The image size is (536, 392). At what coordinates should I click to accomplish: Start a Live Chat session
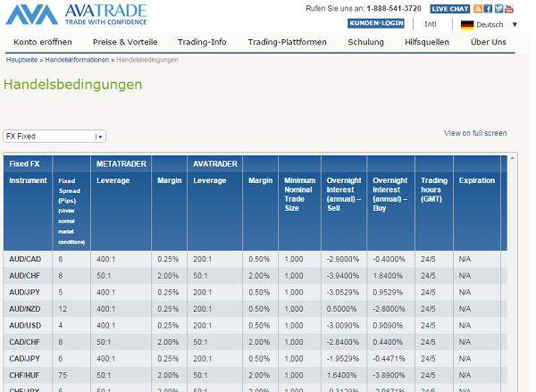[x=450, y=9]
